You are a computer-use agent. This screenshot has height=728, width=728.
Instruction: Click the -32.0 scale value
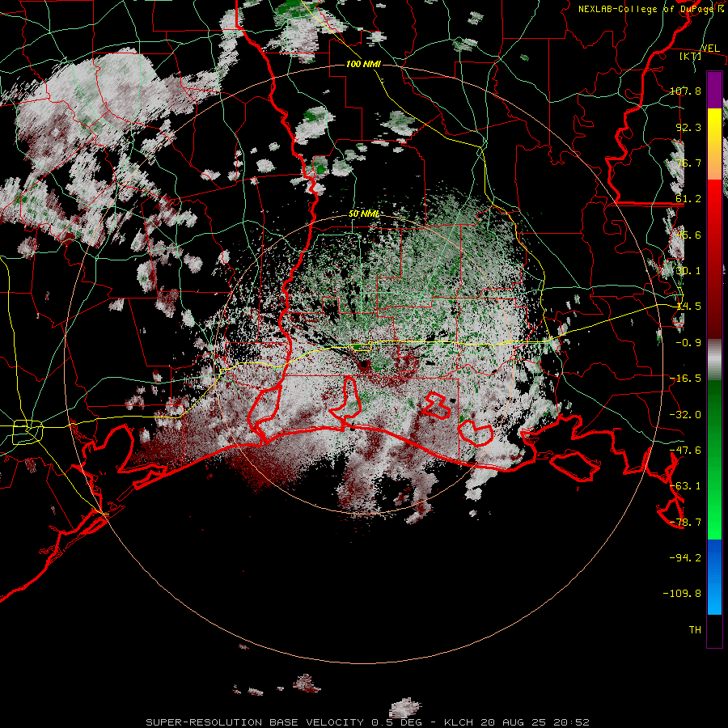click(685, 415)
